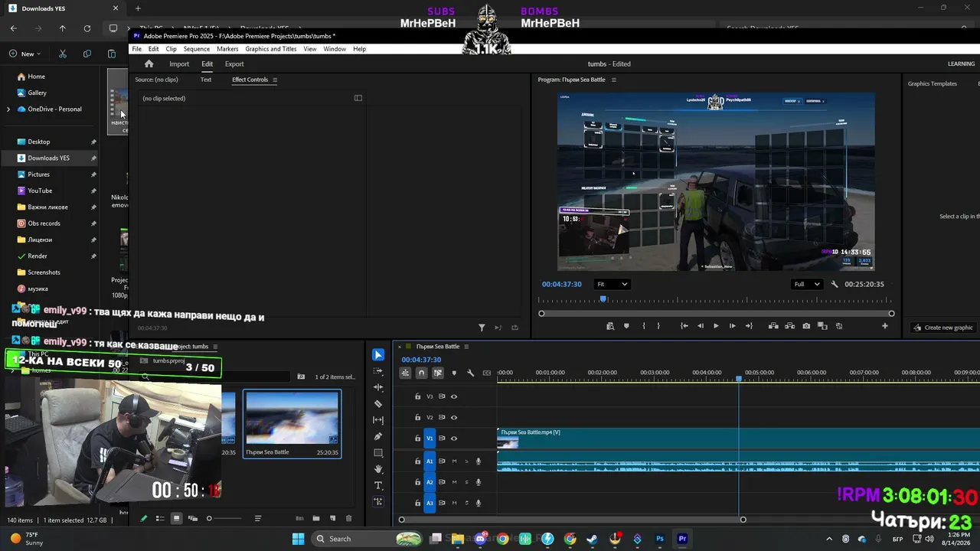Open Effect Controls panel menu

[x=275, y=80]
